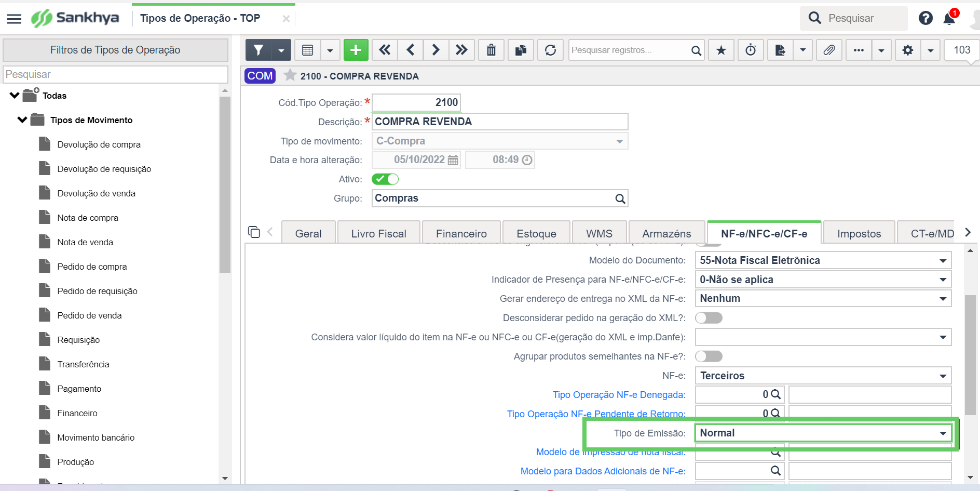Open the notifications bell icon
The height and width of the screenshot is (491, 980).
click(949, 18)
